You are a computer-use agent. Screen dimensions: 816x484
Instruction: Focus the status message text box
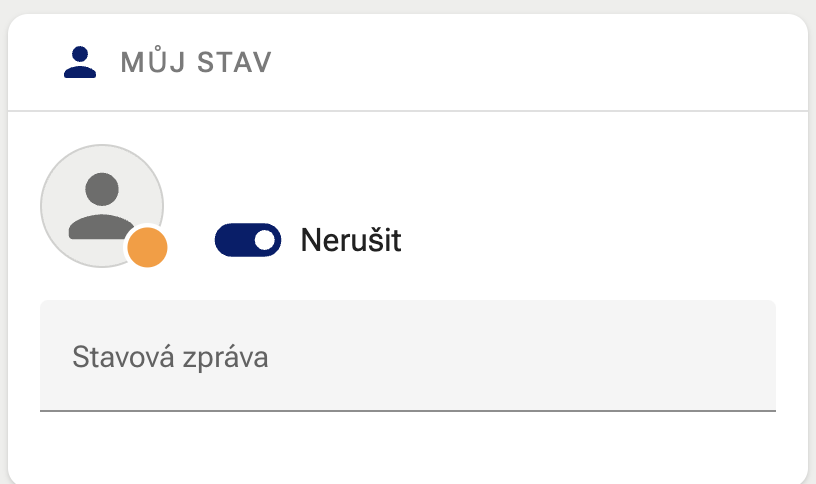click(x=407, y=356)
